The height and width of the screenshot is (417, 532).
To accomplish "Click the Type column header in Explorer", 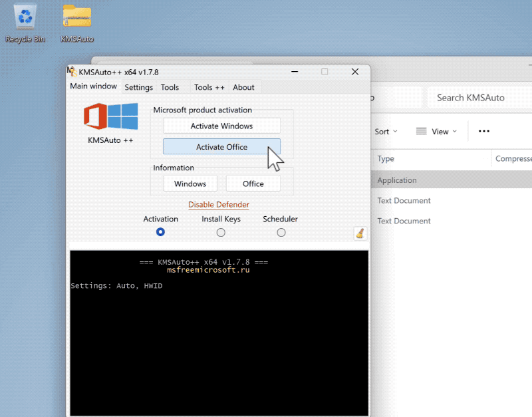I will coord(431,159).
